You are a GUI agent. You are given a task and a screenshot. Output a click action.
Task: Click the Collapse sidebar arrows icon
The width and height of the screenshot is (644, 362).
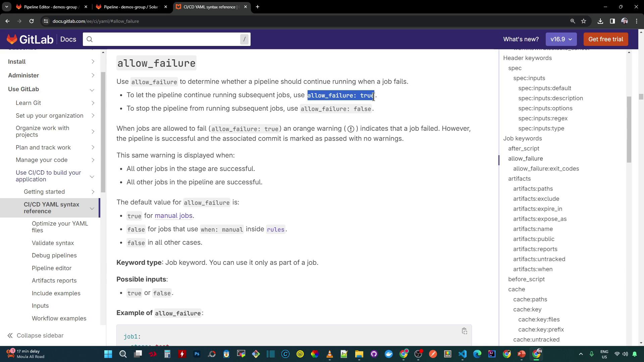(10, 336)
